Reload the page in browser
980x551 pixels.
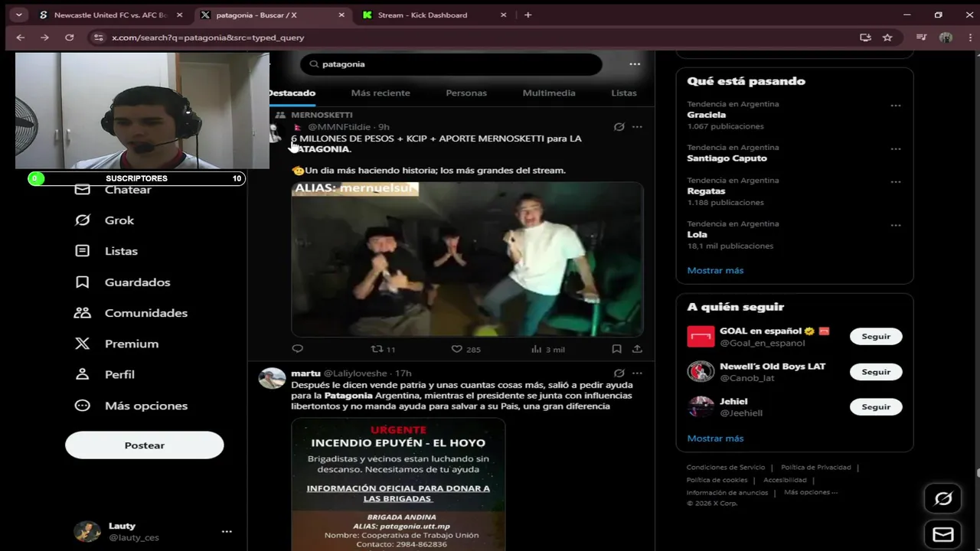[69, 37]
